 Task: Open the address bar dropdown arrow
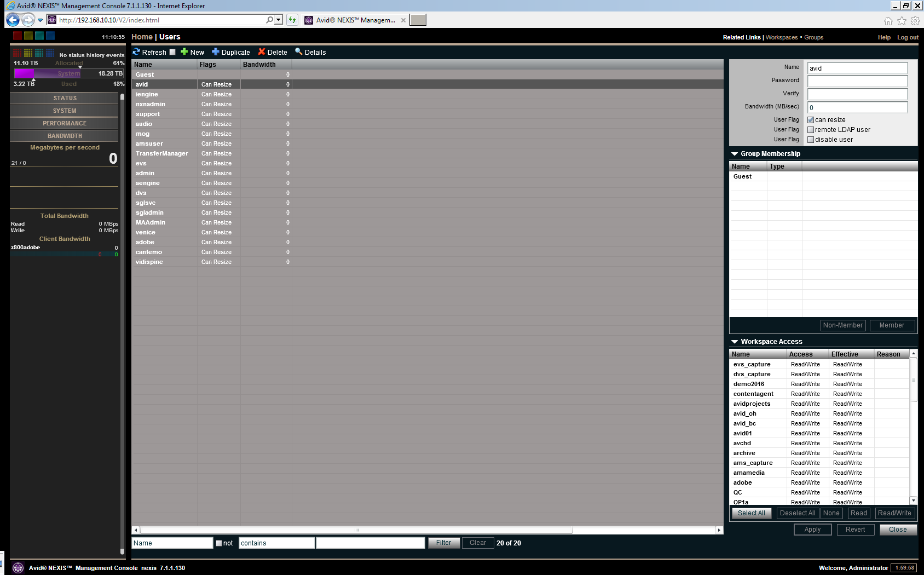point(279,20)
